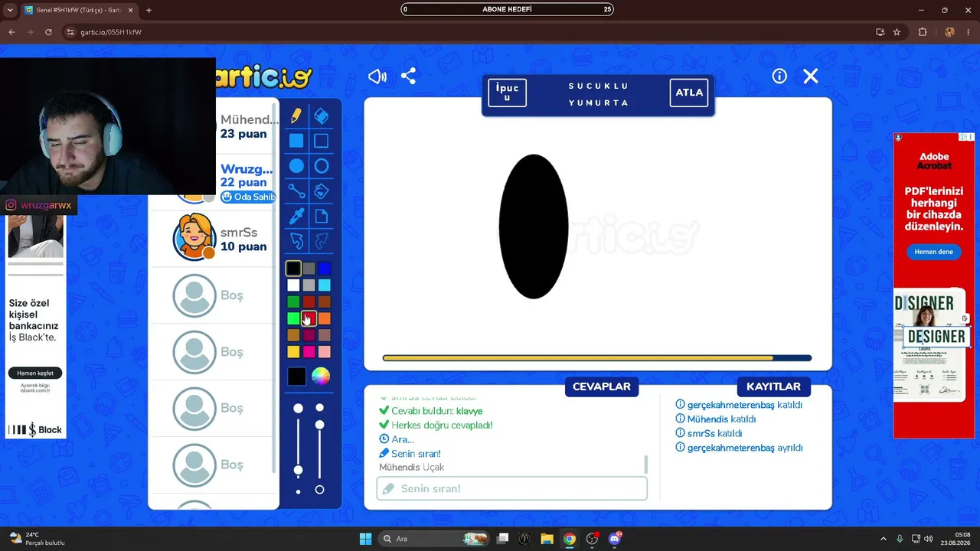The height and width of the screenshot is (551, 980).
Task: Click 'Hemen dene' in the Adobe ad
Action: tap(933, 252)
